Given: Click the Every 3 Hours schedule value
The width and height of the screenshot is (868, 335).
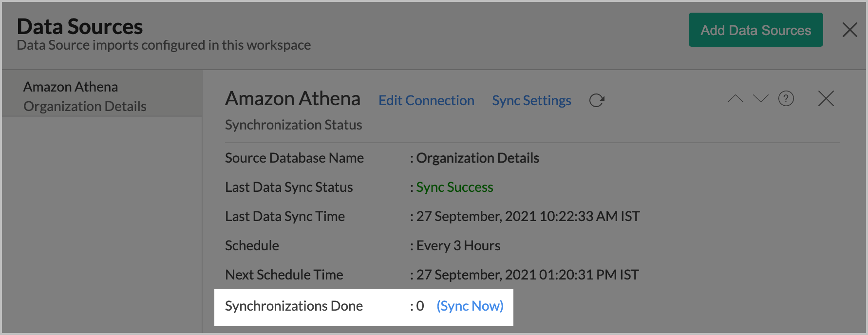Looking at the screenshot, I should [458, 246].
